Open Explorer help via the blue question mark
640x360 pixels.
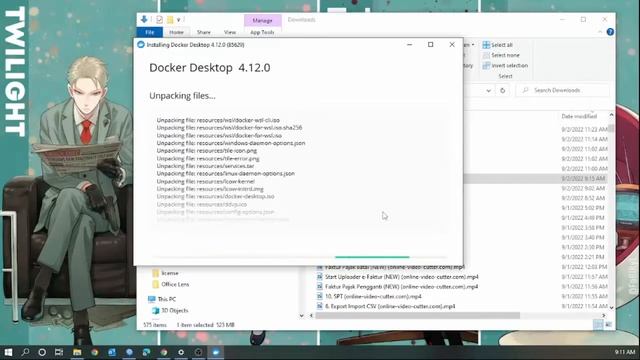click(610, 32)
